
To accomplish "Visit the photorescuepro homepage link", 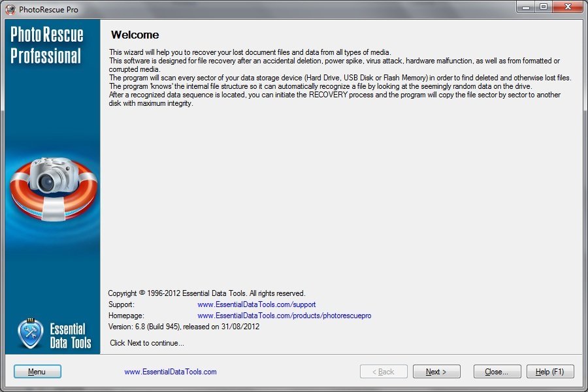I will pyautogui.click(x=284, y=316).
